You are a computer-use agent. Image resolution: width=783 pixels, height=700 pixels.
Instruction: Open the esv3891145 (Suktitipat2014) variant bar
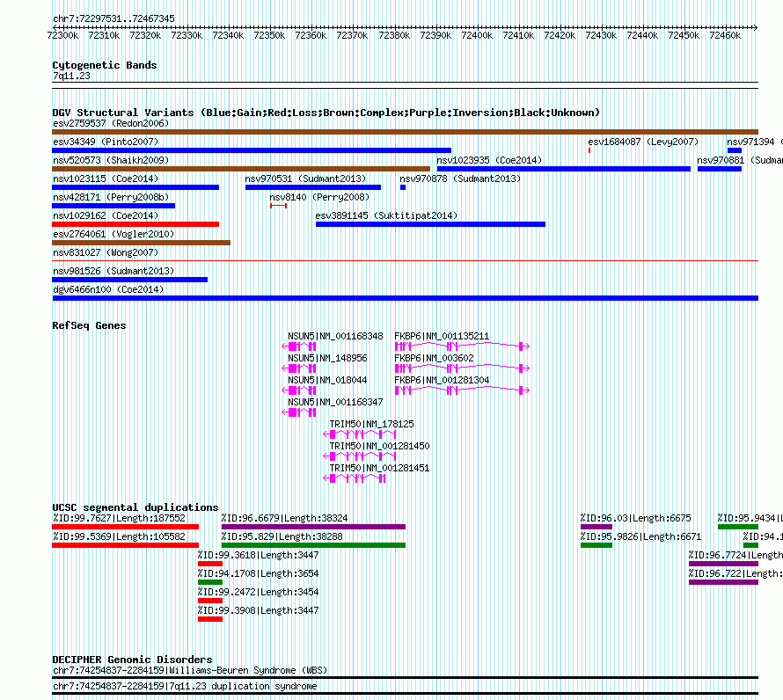430,224
